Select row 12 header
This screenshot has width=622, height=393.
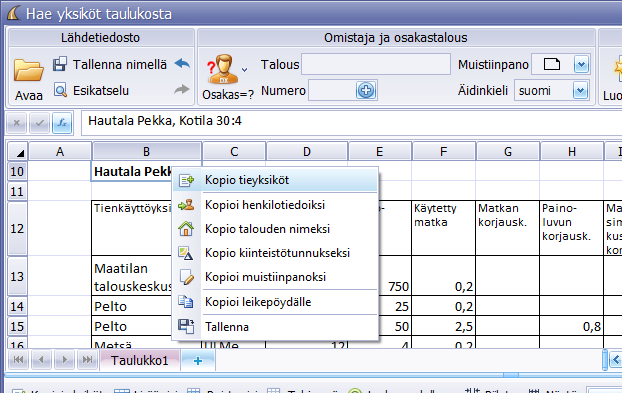pyautogui.click(x=17, y=228)
